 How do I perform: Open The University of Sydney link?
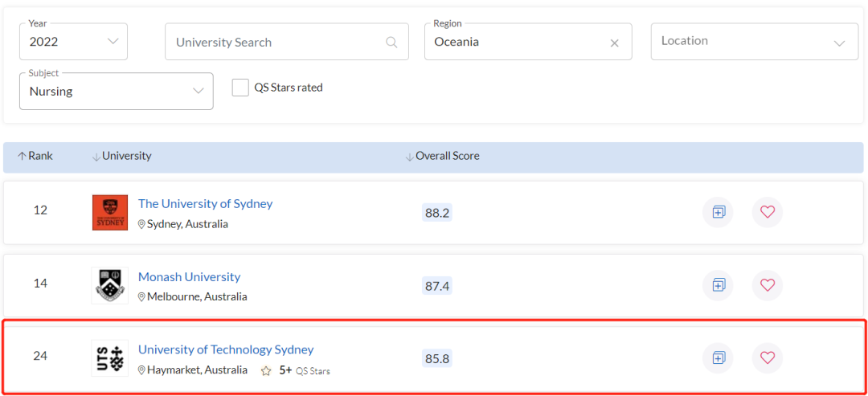[x=206, y=203]
